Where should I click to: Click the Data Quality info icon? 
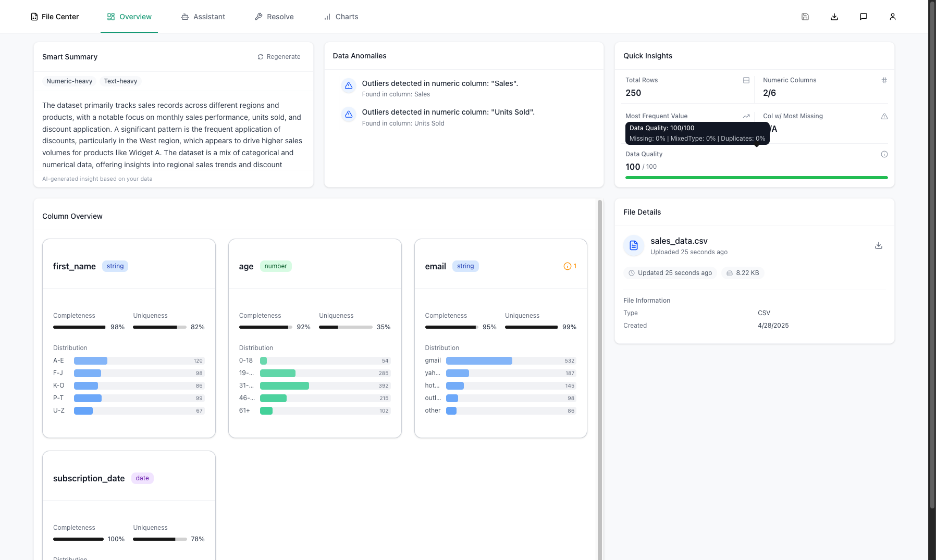[x=884, y=154]
